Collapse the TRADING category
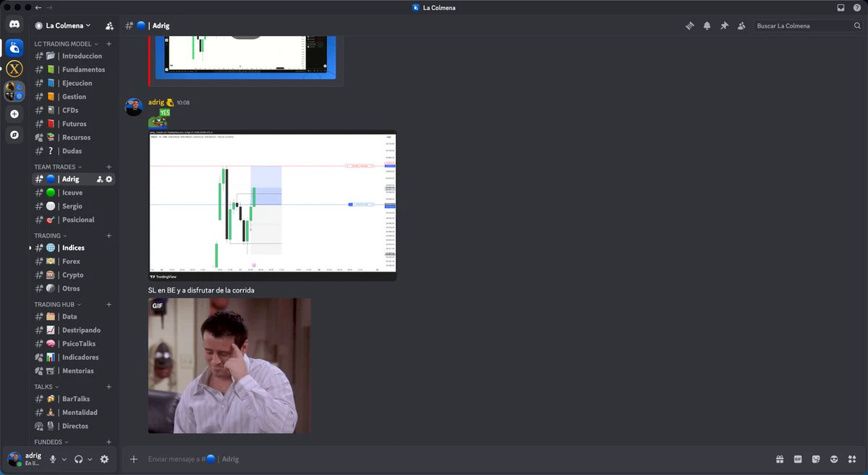Viewport: 868px width, 475px height. [x=51, y=235]
